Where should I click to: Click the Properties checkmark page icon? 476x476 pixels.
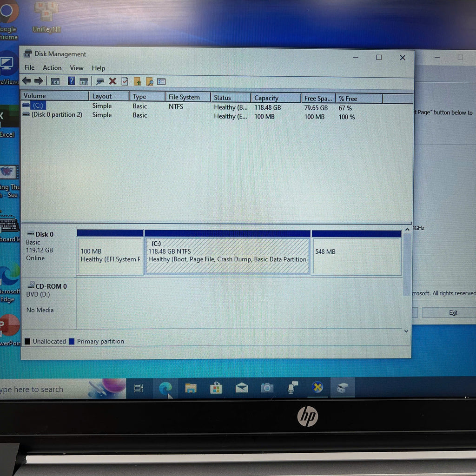125,81
